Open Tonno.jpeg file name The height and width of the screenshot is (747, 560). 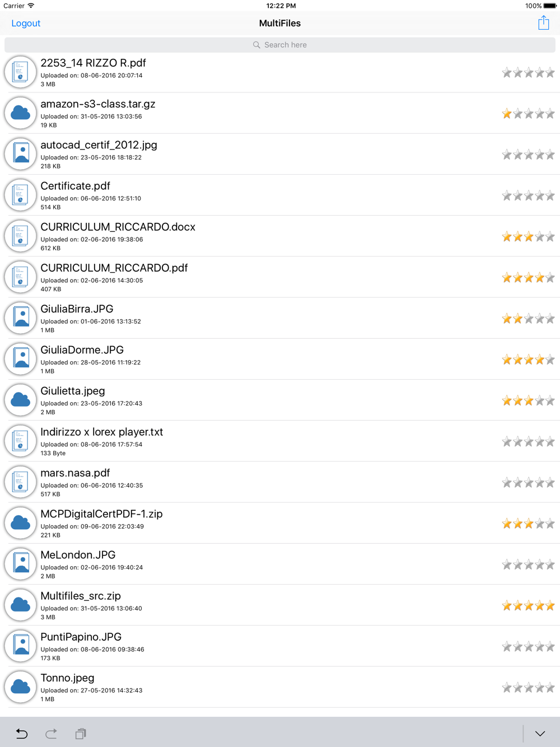67,678
